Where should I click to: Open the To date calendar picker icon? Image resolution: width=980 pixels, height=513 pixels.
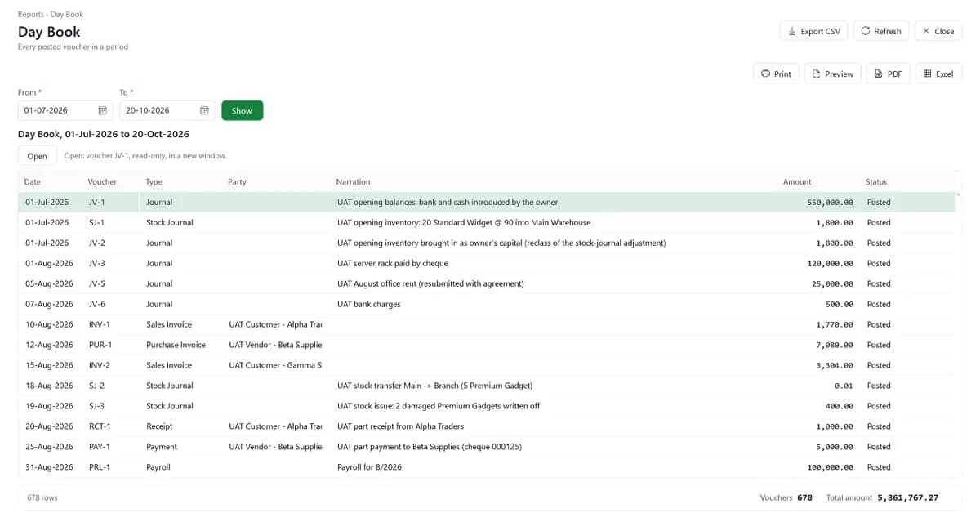tap(205, 110)
